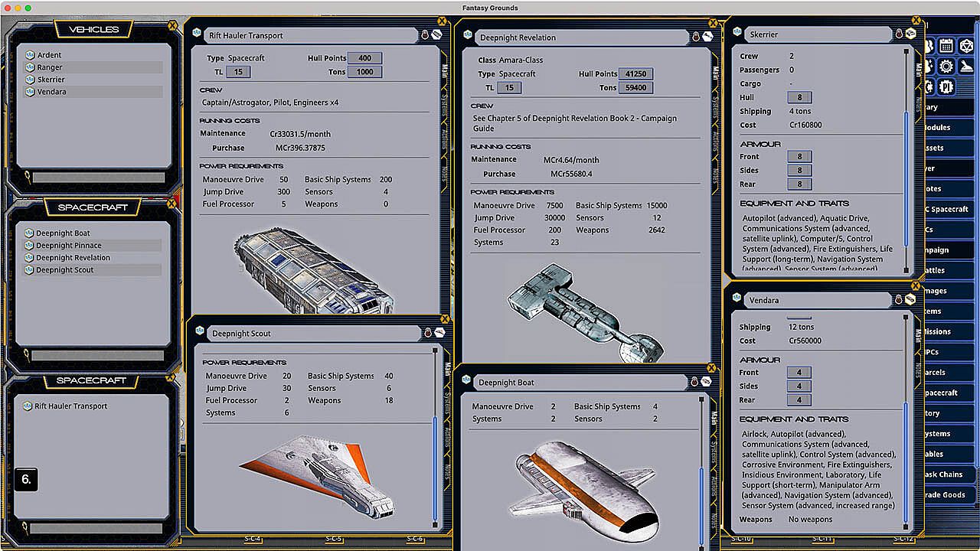Click the link icon beside Deepnight Scout title

pos(200,333)
